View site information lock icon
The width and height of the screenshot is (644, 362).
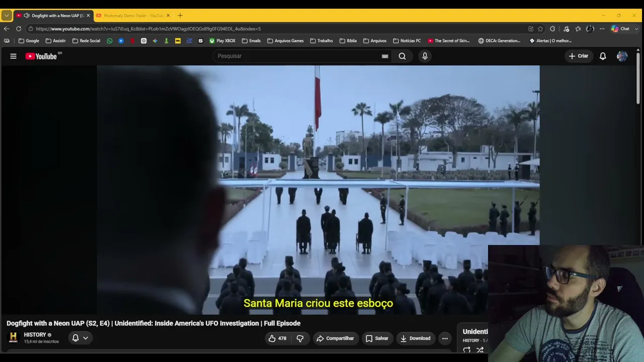pyautogui.click(x=31, y=29)
